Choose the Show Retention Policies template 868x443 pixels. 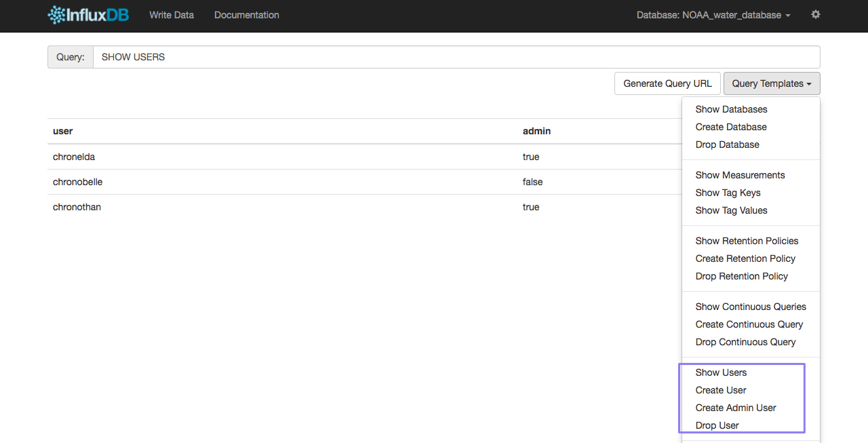(747, 241)
